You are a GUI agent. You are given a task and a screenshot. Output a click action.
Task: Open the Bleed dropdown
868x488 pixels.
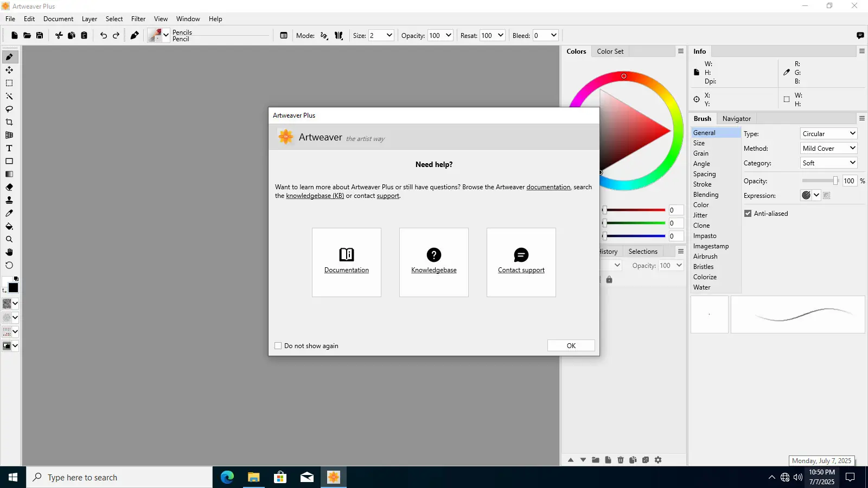(553, 35)
